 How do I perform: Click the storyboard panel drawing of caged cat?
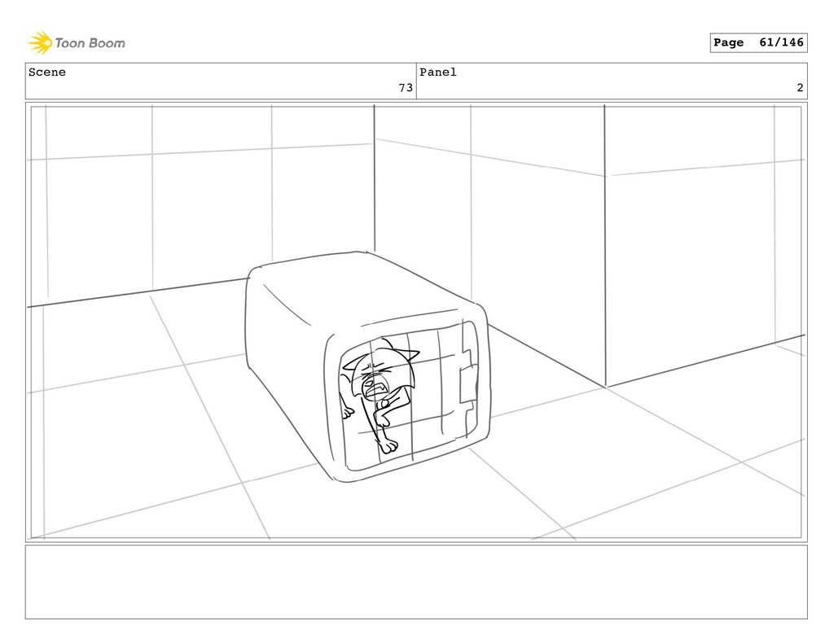pyautogui.click(x=416, y=322)
